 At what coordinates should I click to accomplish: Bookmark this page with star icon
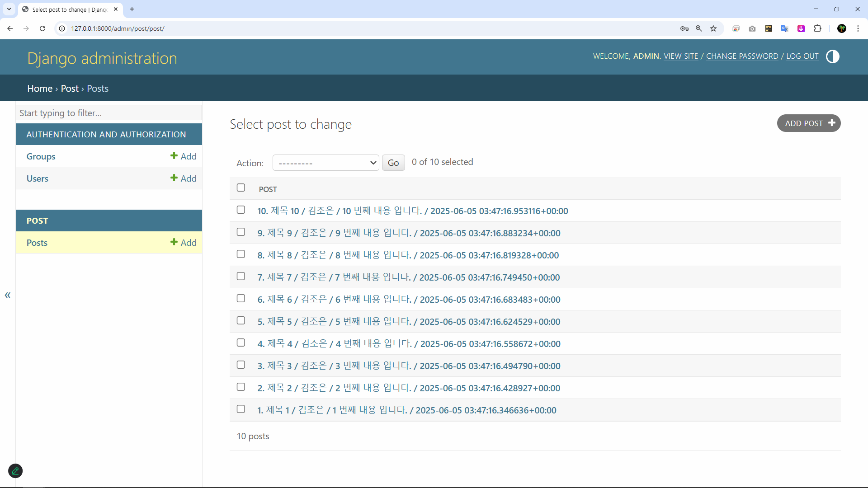(x=713, y=28)
